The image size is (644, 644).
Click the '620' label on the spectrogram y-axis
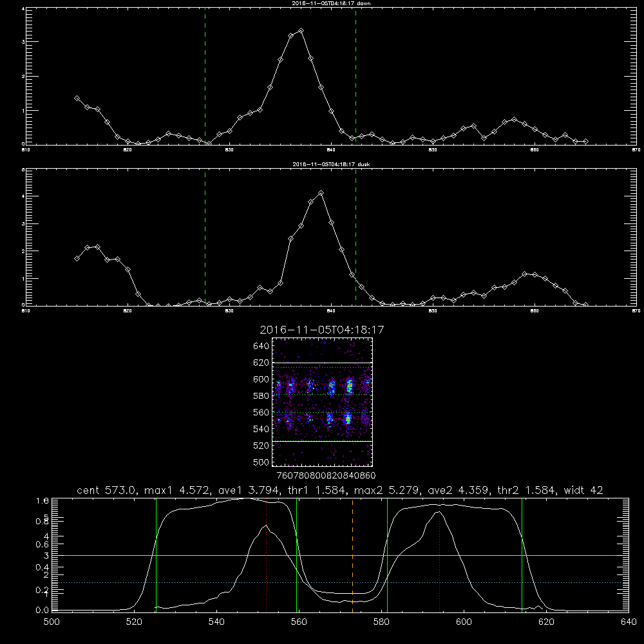click(x=261, y=363)
